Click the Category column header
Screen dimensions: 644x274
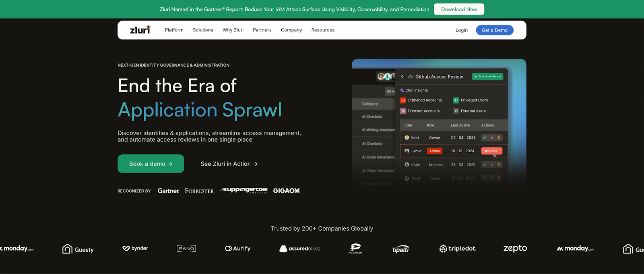tap(370, 104)
